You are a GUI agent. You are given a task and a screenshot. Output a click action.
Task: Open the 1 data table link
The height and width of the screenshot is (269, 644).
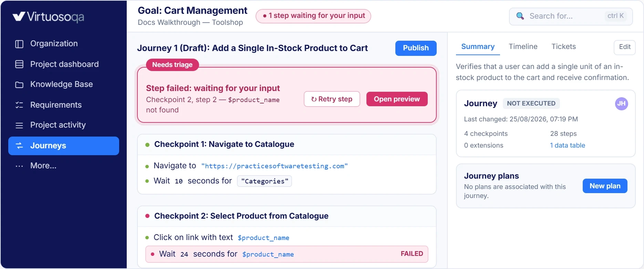567,145
